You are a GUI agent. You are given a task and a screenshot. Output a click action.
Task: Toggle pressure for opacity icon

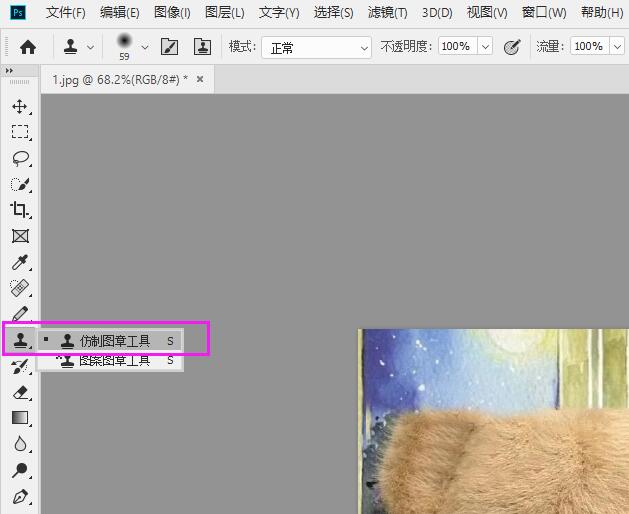click(512, 47)
